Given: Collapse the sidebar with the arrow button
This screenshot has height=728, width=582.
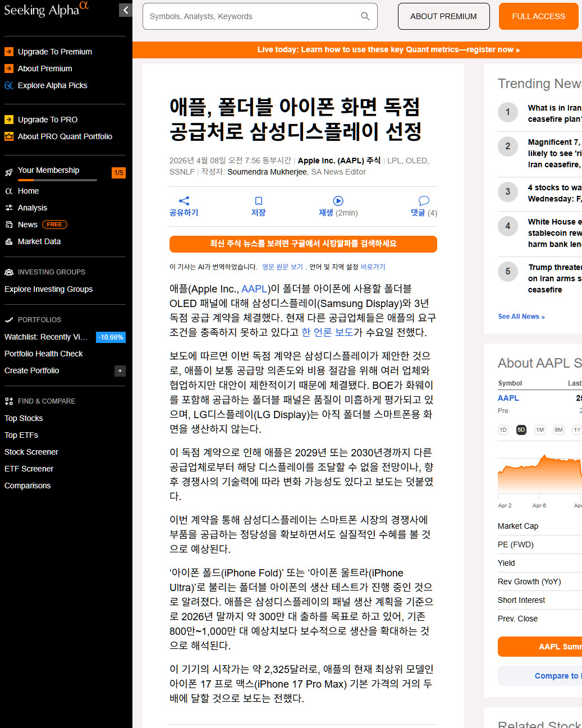Looking at the screenshot, I should tap(126, 10).
